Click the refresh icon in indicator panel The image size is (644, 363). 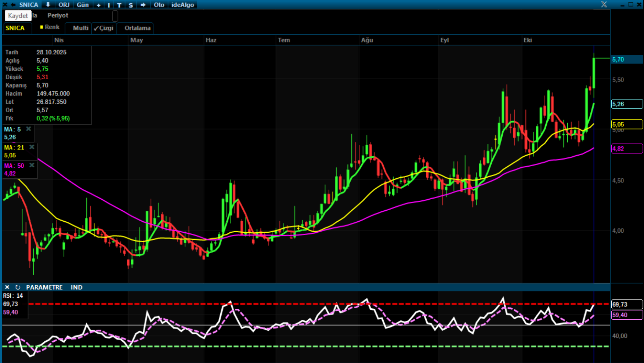tap(18, 287)
